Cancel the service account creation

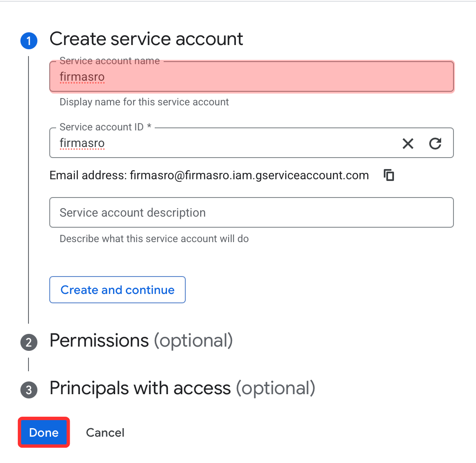click(105, 433)
